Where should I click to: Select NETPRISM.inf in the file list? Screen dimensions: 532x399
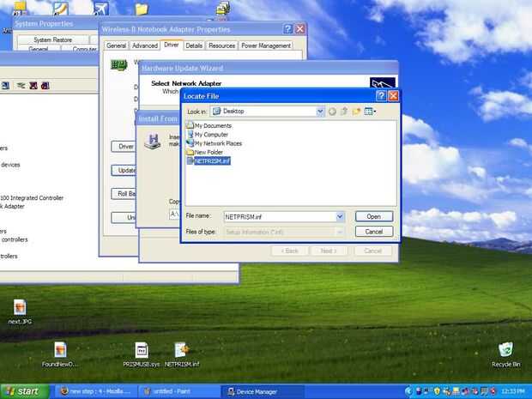tap(209, 160)
